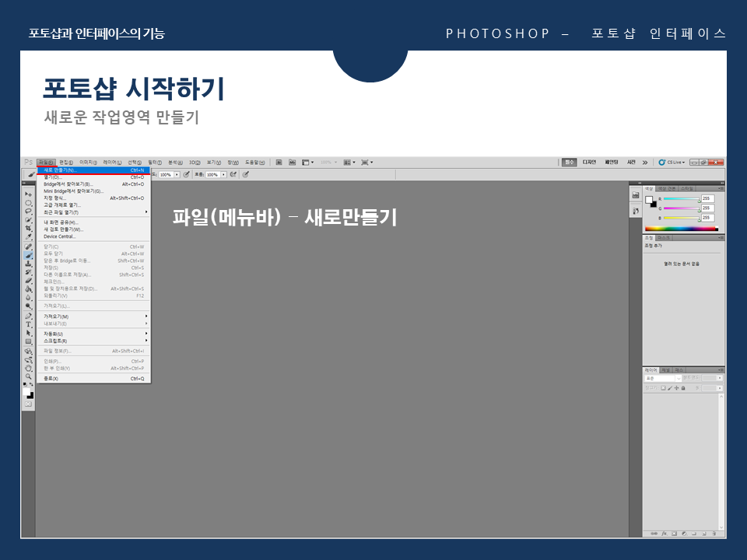Select the Move tool in toolbox
The image size is (747, 560).
29,194
